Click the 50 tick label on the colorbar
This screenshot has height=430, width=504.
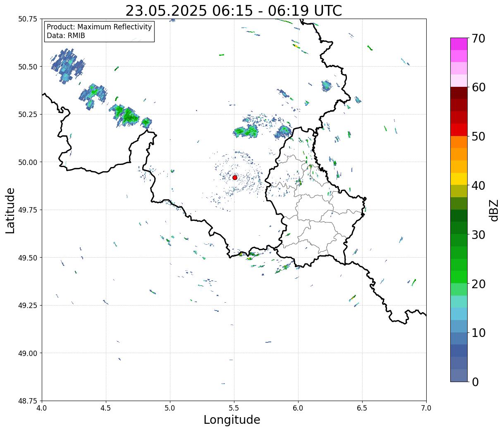(478, 136)
